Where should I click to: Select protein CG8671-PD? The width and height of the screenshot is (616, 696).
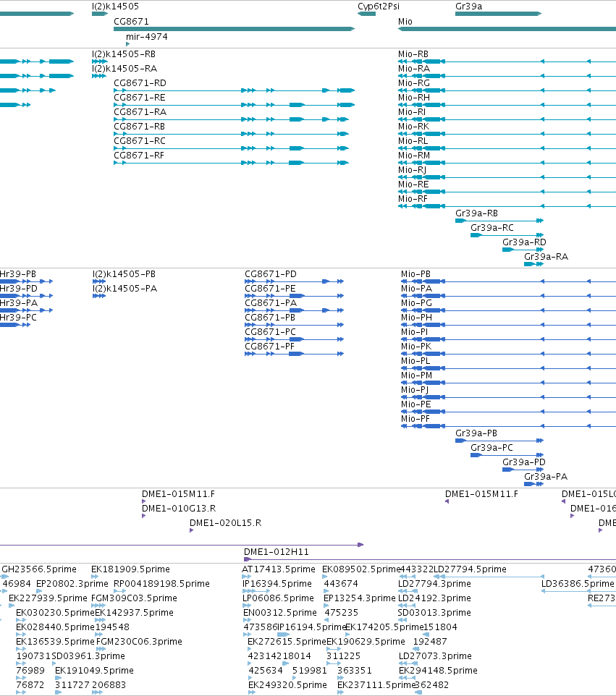tap(295, 281)
